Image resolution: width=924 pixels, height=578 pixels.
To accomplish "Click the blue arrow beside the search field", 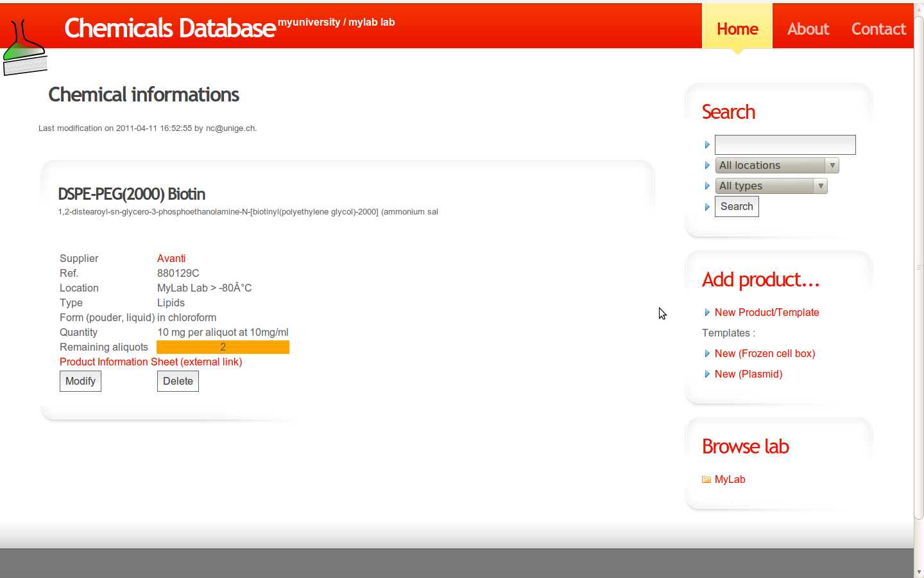I will coord(707,144).
